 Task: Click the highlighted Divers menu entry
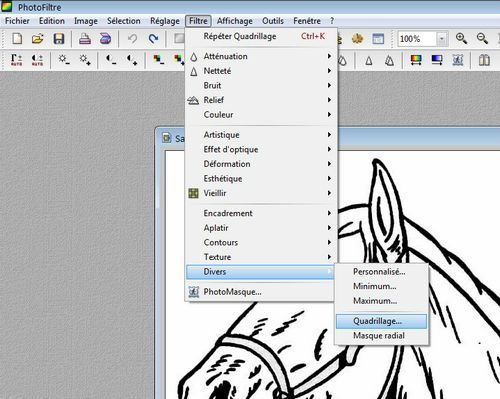click(x=260, y=272)
